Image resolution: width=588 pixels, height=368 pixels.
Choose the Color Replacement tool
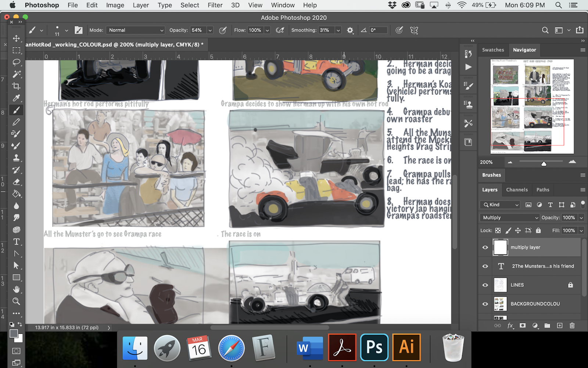17,134
